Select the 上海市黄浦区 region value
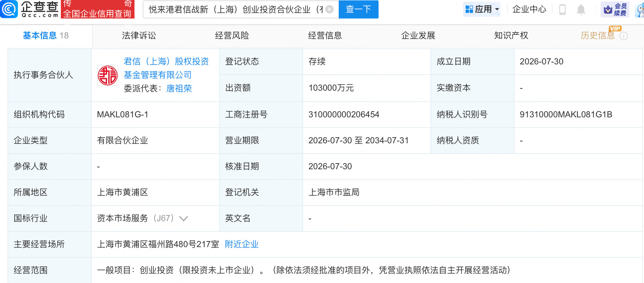The image size is (644, 283). pyautogui.click(x=122, y=192)
